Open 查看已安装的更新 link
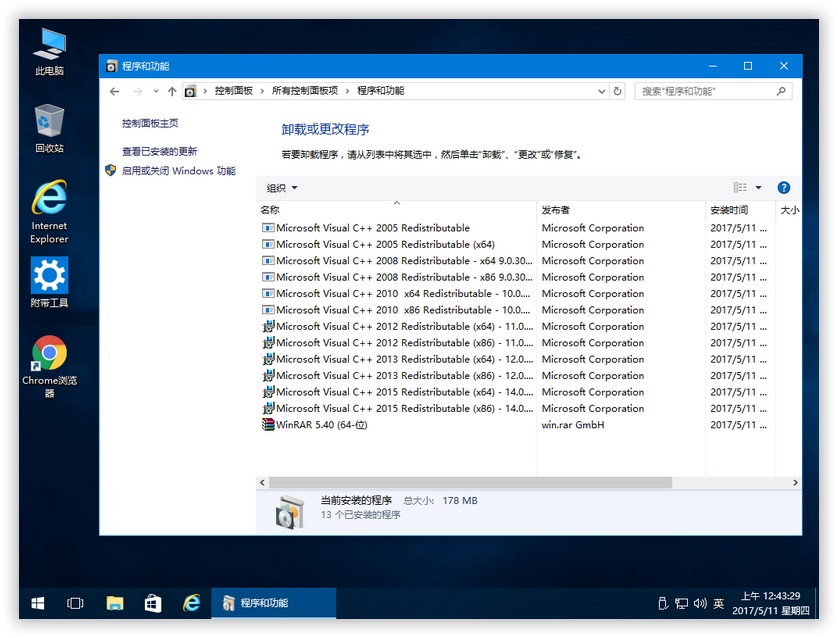Viewport: 838px width, 638px height. click(159, 152)
